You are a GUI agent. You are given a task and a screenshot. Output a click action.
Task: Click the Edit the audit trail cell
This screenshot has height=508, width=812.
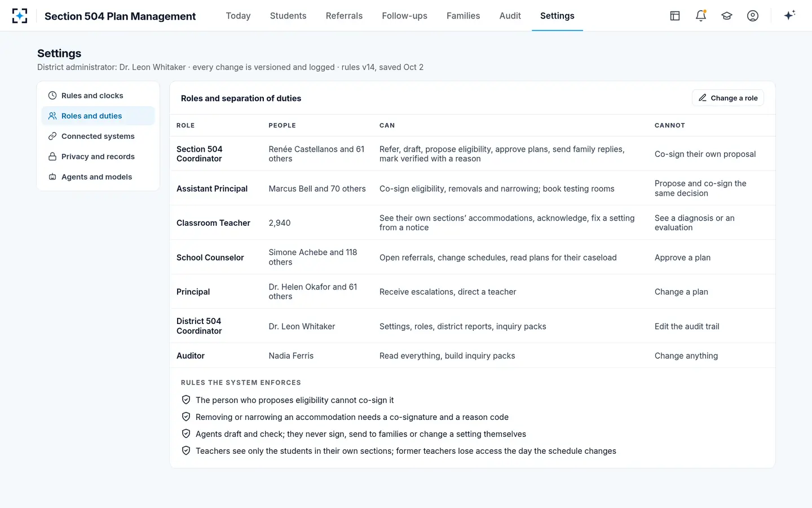pos(687,326)
